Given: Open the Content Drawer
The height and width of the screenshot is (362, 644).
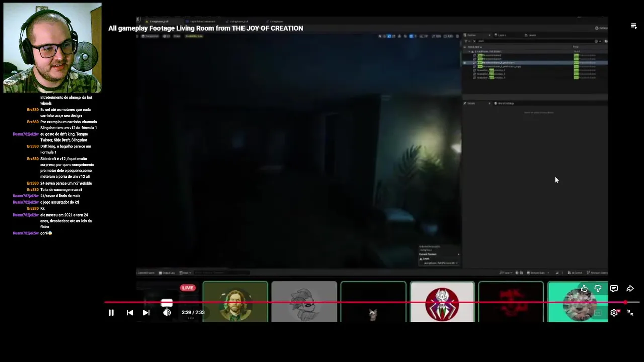Looking at the screenshot, I should [146, 273].
